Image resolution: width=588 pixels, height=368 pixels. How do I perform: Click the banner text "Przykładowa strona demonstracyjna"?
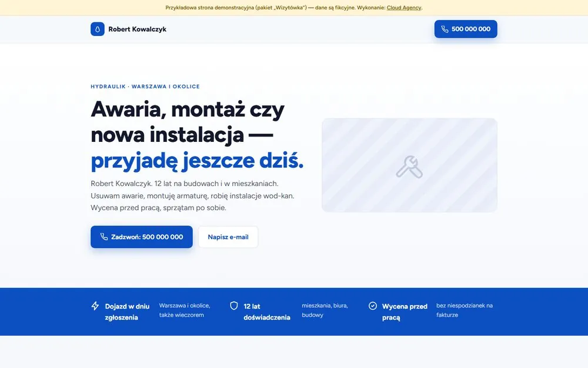click(210, 8)
